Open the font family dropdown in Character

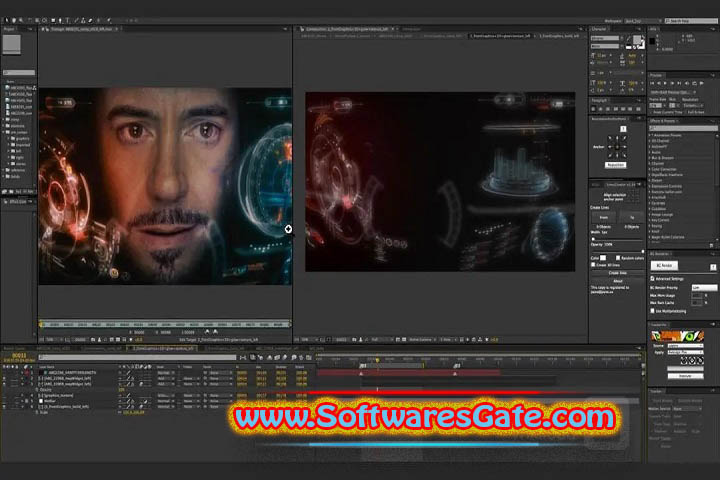[x=606, y=38]
